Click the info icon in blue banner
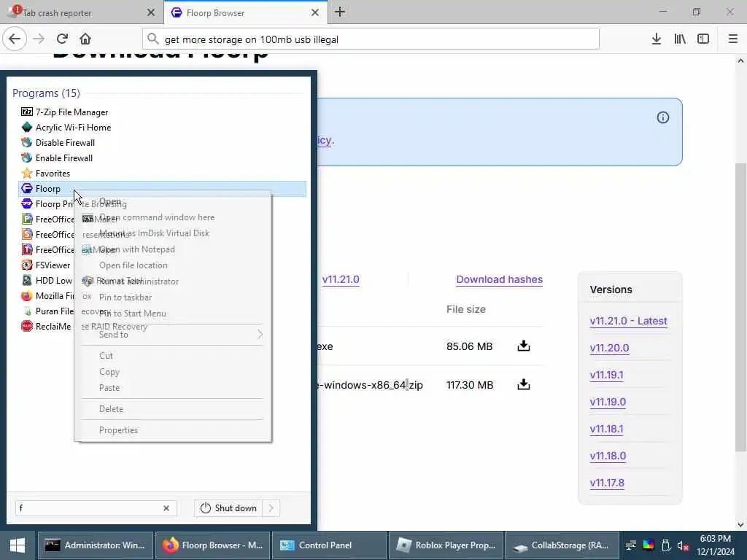Screen dimensions: 747x560 662,117
